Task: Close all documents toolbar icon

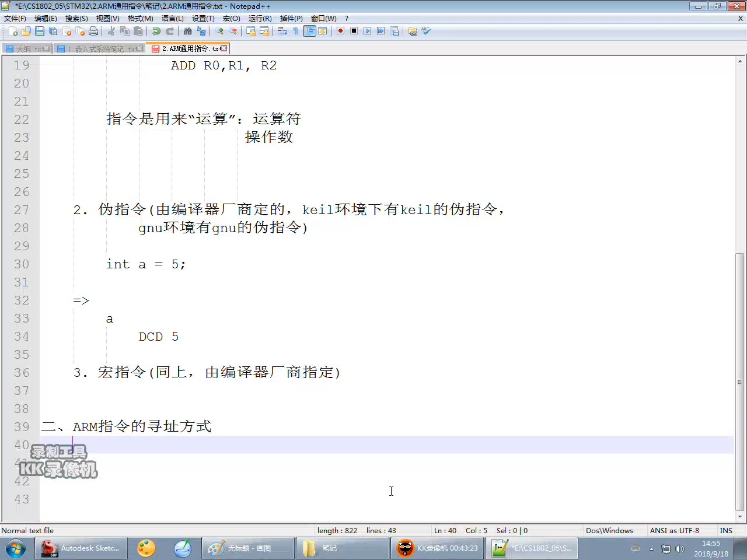Action: (x=80, y=31)
